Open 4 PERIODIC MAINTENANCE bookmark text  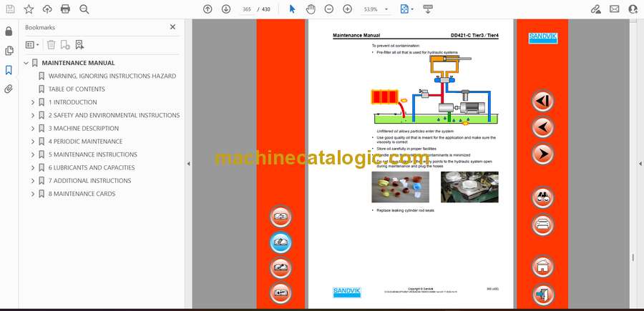pos(85,142)
